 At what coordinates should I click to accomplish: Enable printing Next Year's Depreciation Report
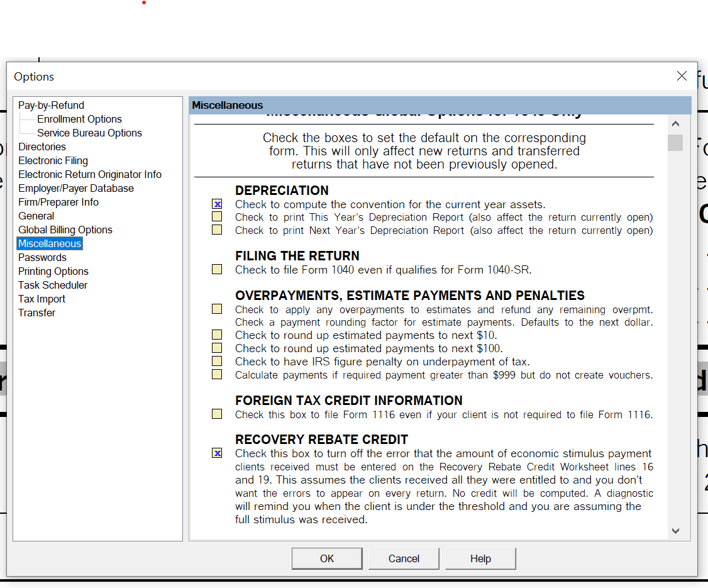coord(216,230)
